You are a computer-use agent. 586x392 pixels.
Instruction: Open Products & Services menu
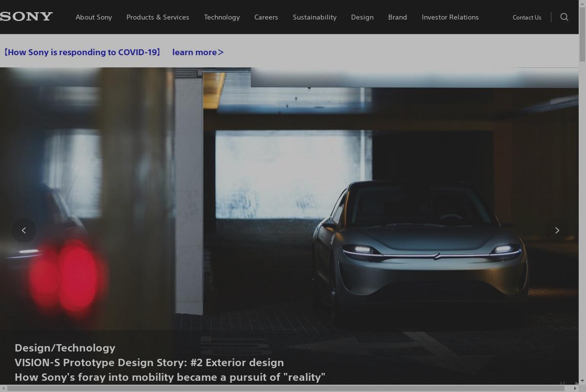click(x=158, y=17)
